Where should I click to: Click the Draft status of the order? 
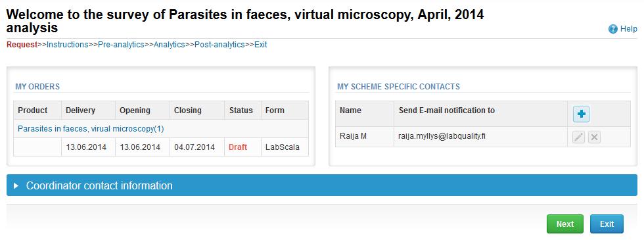pos(238,147)
